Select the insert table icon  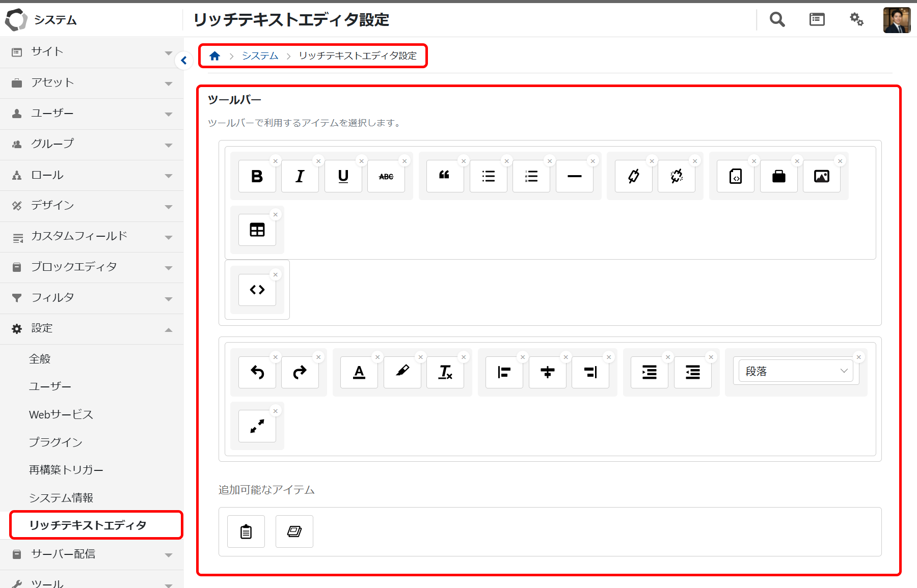[x=257, y=230]
